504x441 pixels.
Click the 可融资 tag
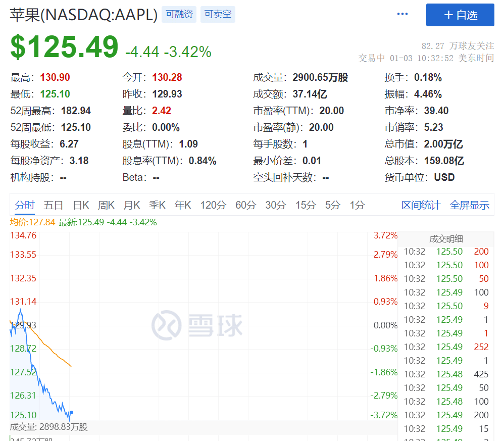point(179,14)
